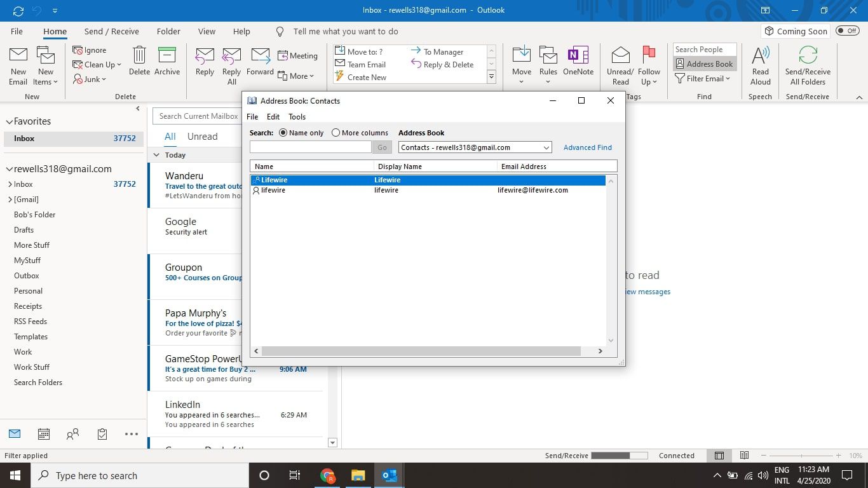The height and width of the screenshot is (488, 868).
Task: Open Chrome from the Windows taskbar
Action: tap(327, 475)
